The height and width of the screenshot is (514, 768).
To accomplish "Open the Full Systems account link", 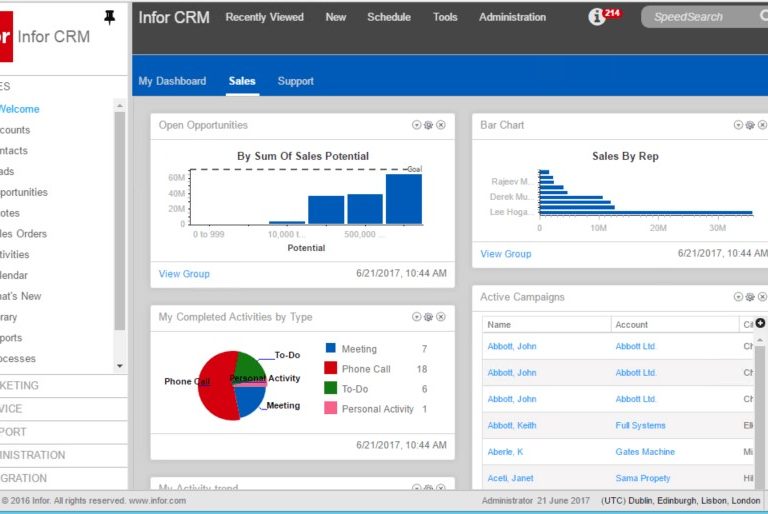I will coord(641,425).
